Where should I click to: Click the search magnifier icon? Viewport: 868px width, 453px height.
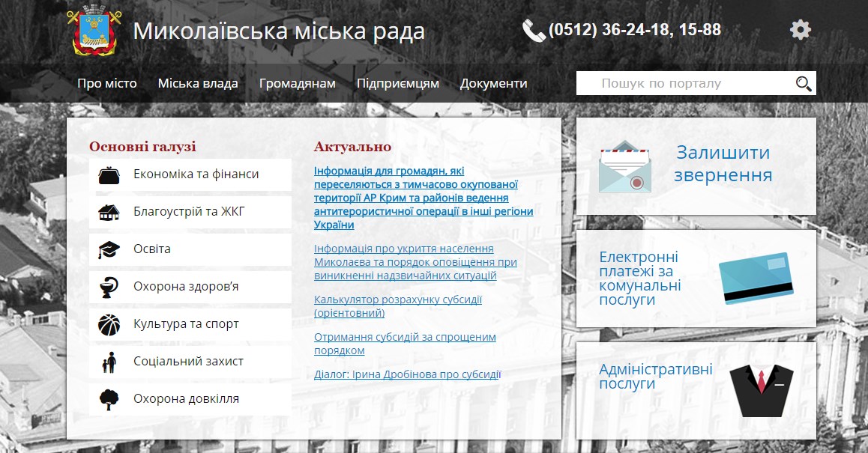804,84
